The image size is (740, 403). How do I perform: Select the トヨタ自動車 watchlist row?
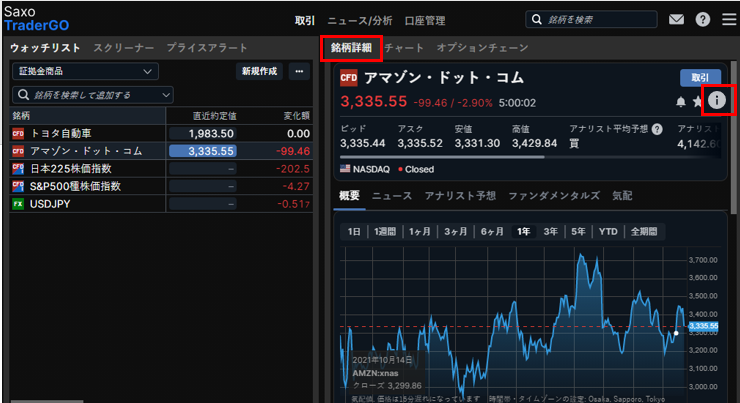click(161, 134)
